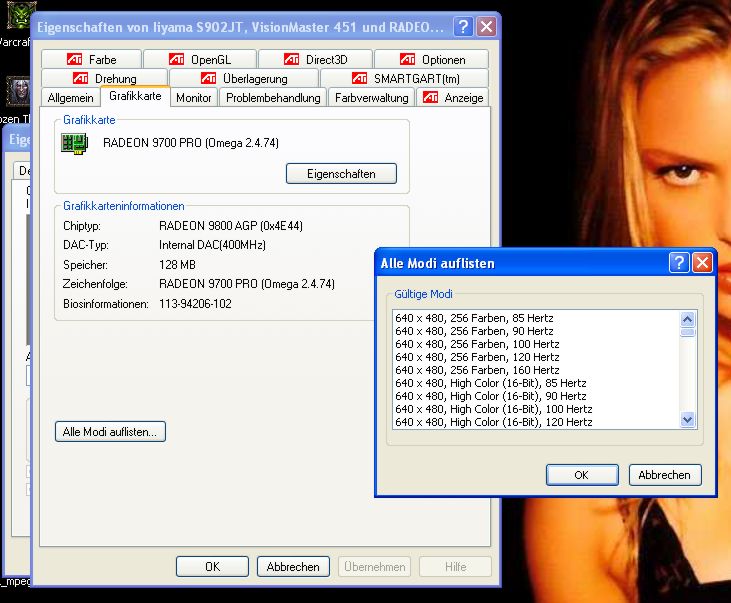731x603 pixels.
Task: Switch to the Überlagerung tab
Action: (244, 78)
